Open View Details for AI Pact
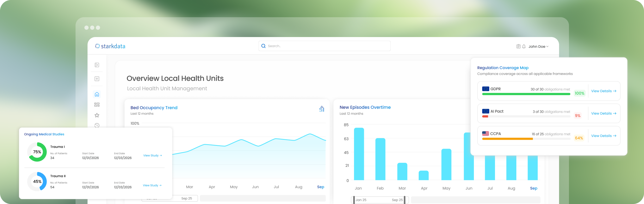The image size is (644, 204). coord(604,113)
